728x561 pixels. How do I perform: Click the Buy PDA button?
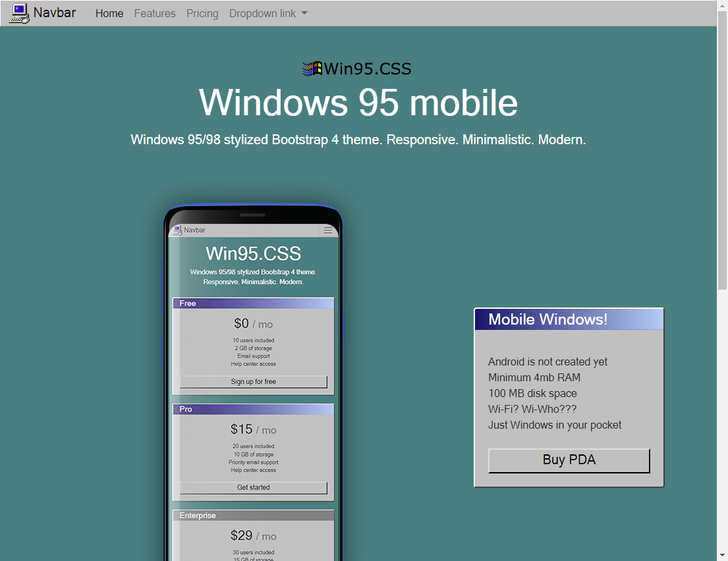coord(569,460)
